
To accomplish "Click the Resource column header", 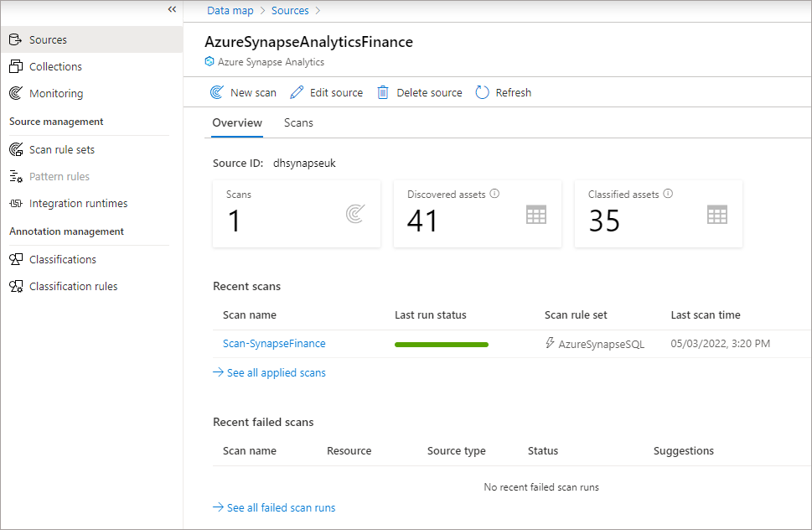I will (x=349, y=450).
